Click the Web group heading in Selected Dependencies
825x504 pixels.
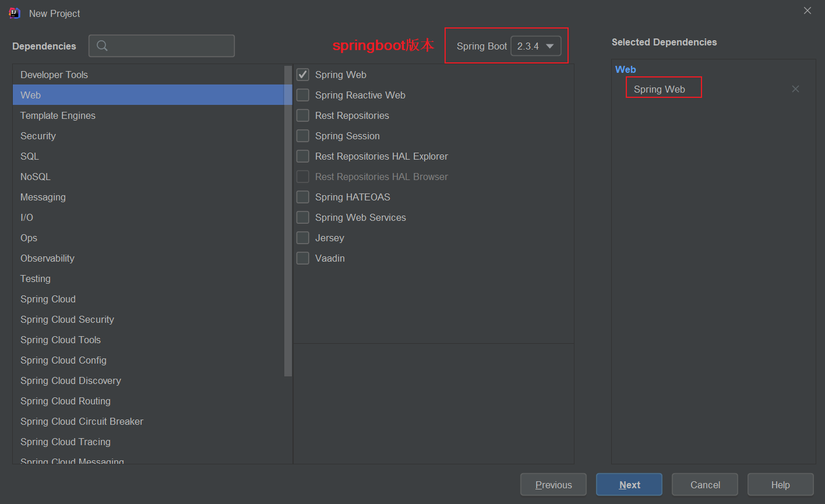626,69
